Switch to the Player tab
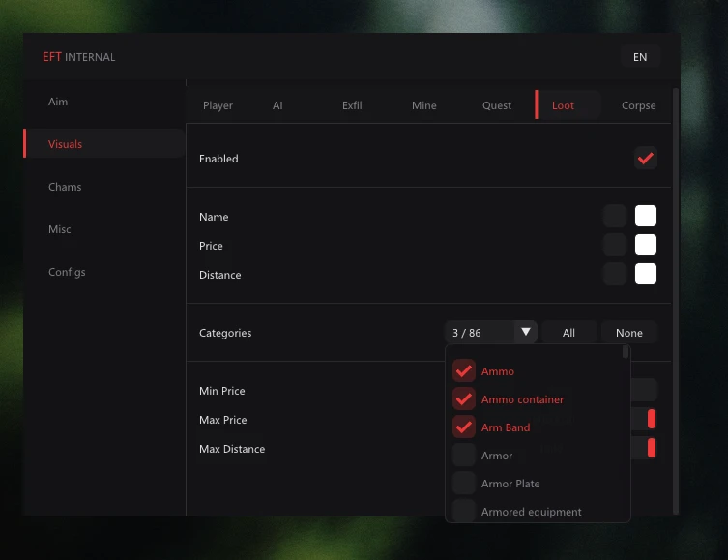Viewport: 728px width, 560px height. (x=218, y=105)
